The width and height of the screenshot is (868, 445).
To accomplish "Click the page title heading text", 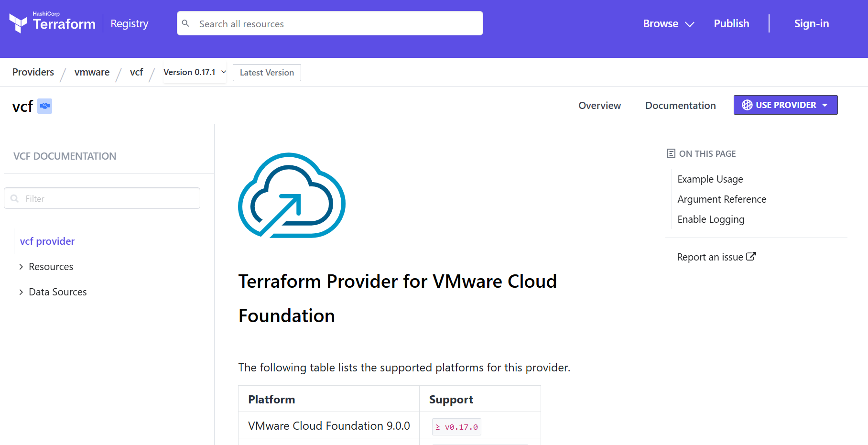I will pyautogui.click(x=398, y=299).
